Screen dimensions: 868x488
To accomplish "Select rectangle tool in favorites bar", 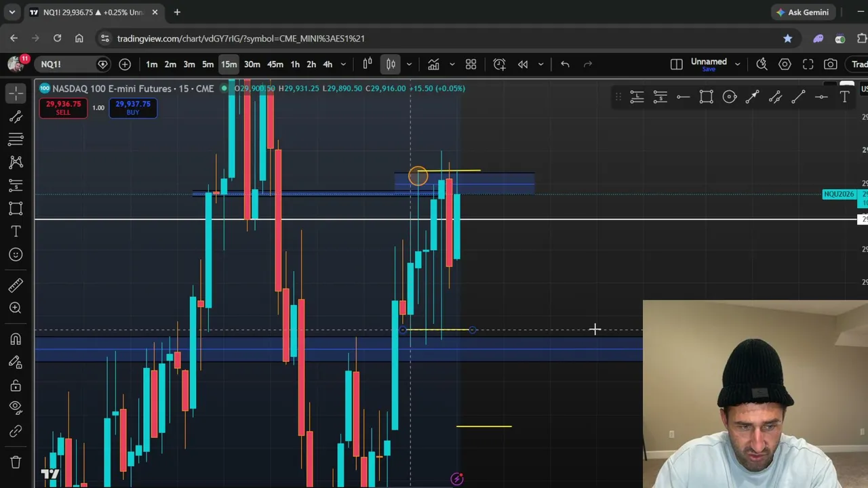I will pyautogui.click(x=707, y=98).
